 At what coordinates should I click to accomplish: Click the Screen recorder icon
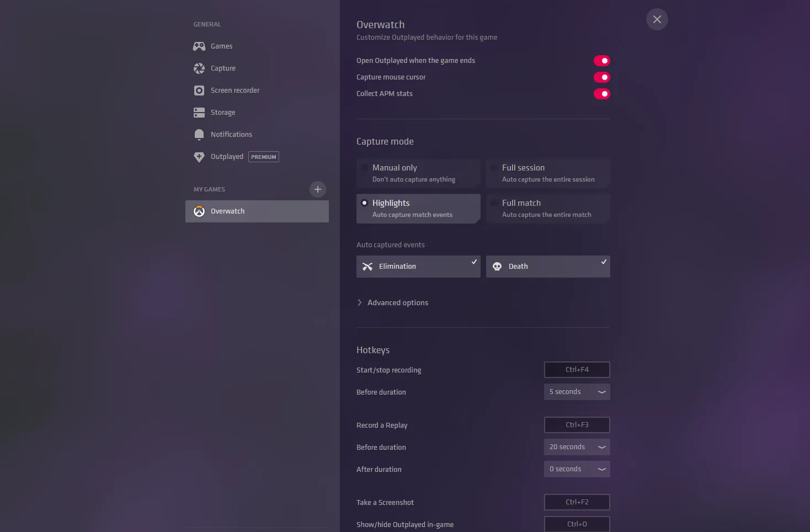coord(199,91)
